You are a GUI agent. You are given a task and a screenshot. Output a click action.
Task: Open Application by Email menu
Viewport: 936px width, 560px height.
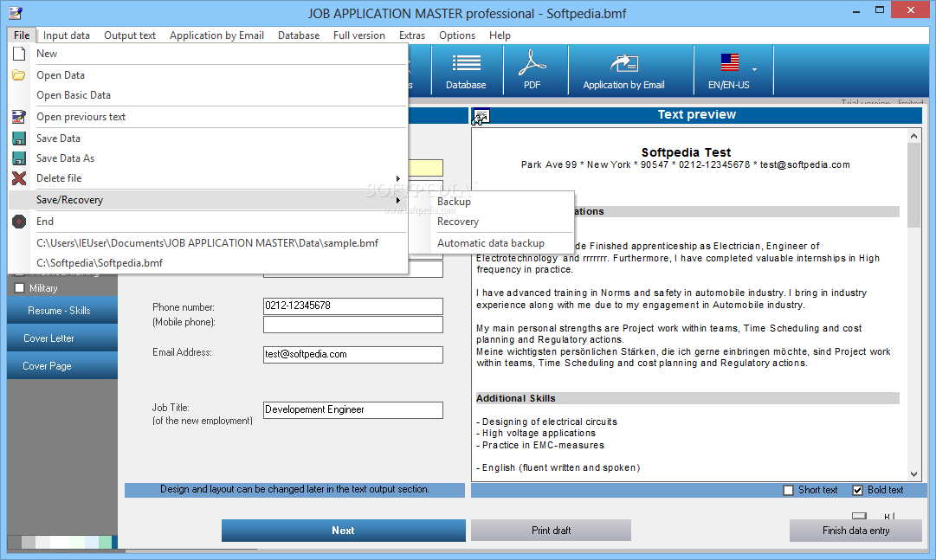(x=216, y=35)
